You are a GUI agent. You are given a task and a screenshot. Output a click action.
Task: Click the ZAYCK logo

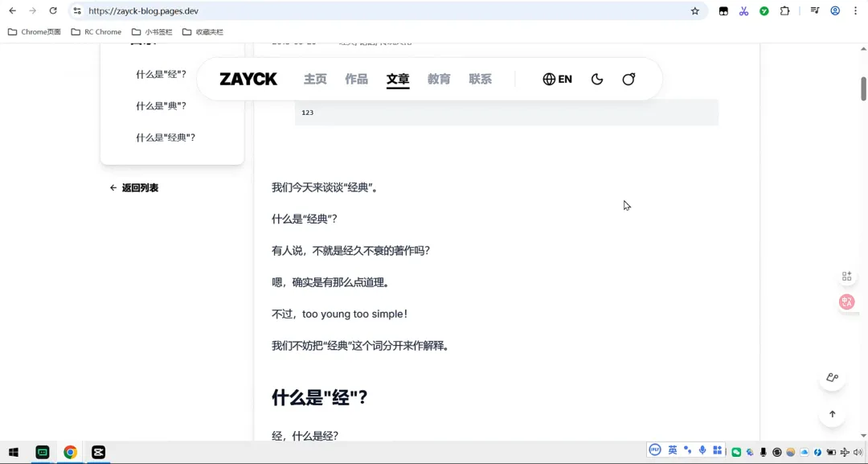point(248,79)
